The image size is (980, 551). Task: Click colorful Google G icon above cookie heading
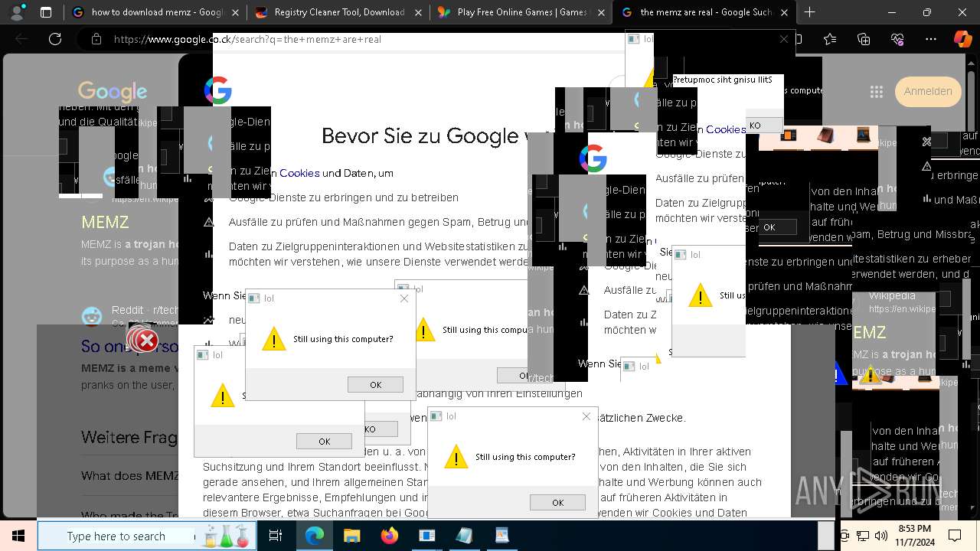tap(218, 90)
